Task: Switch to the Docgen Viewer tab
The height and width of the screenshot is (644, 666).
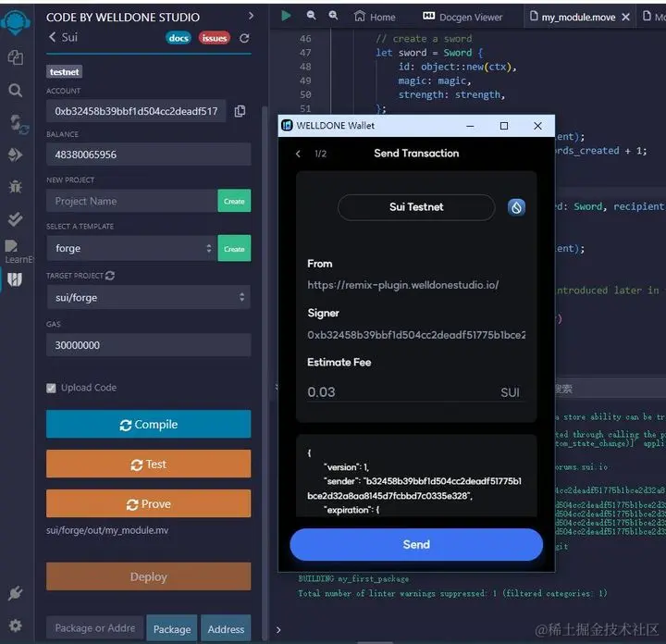Action: (x=462, y=17)
